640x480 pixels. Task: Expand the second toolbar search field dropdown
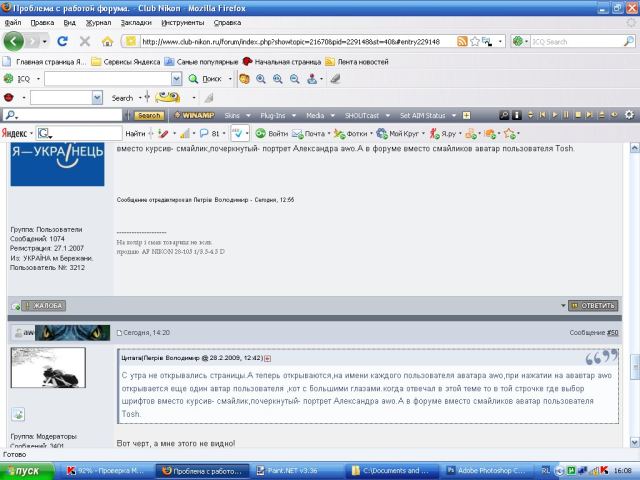click(97, 98)
